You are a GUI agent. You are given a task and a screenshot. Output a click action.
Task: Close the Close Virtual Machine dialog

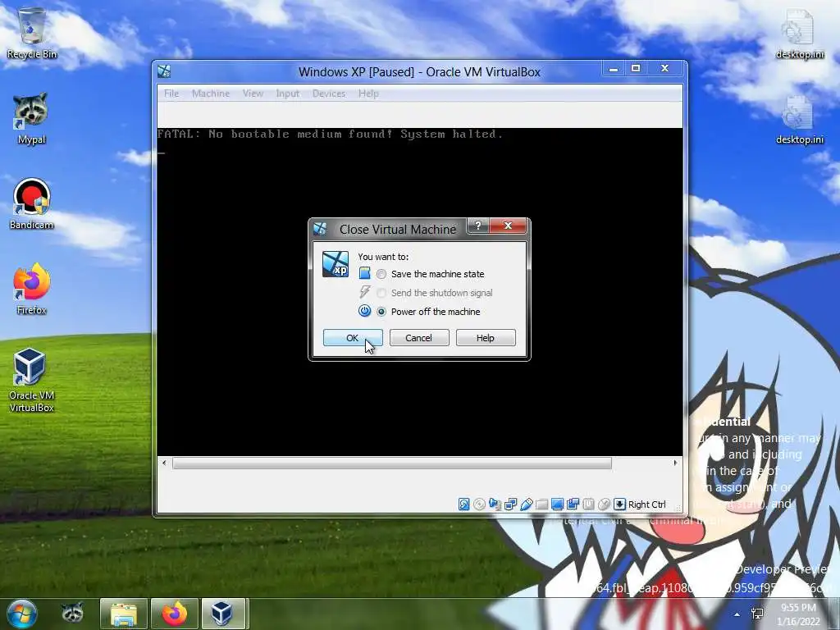[508, 226]
